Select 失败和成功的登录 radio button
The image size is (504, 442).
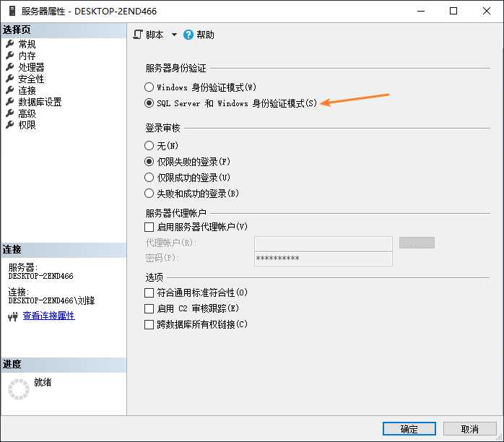(149, 193)
